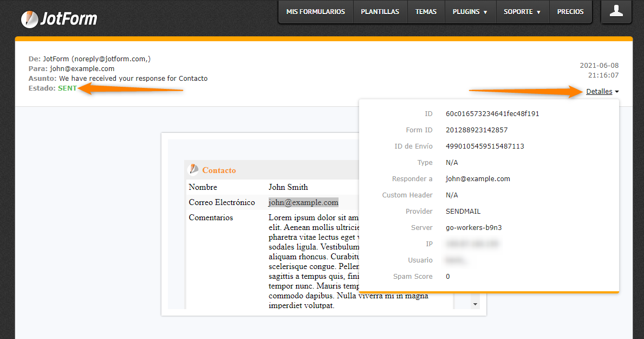Open the Temas navigation item
This screenshot has height=339, width=644.
coord(426,12)
